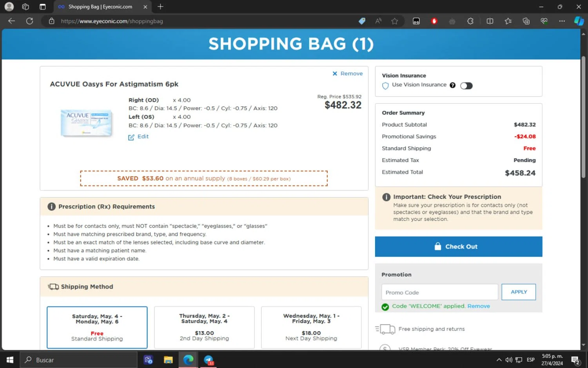
Task: Click the pencil Edit icon
Action: tap(131, 137)
